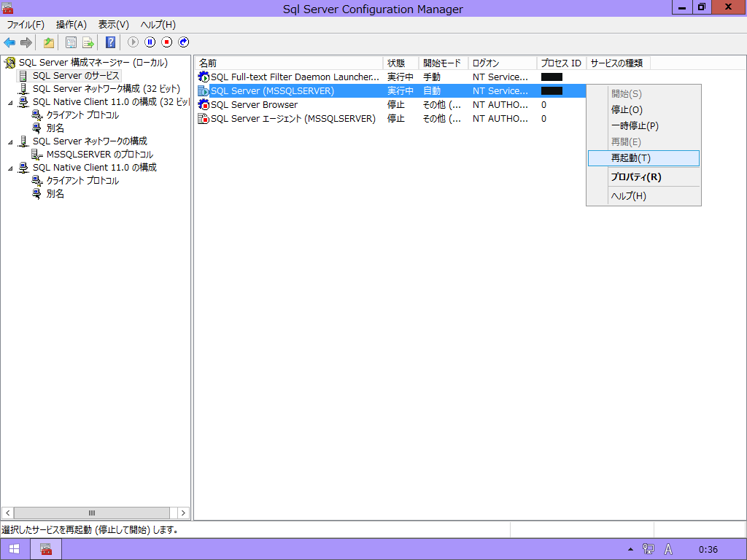
Task: Click the Back arrow toolbar icon
Action: [9, 42]
